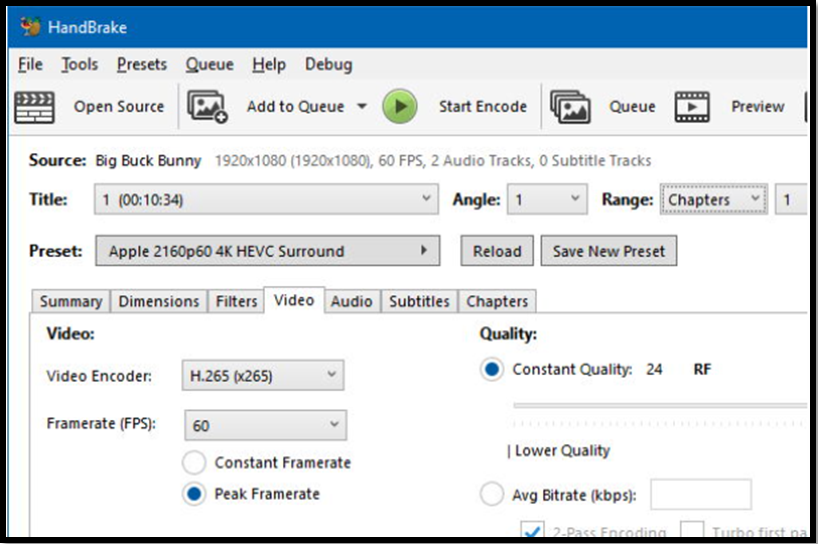Click the source info text 1920x1080, 60 FPS
This screenshot has width=818, height=544.
tap(433, 161)
